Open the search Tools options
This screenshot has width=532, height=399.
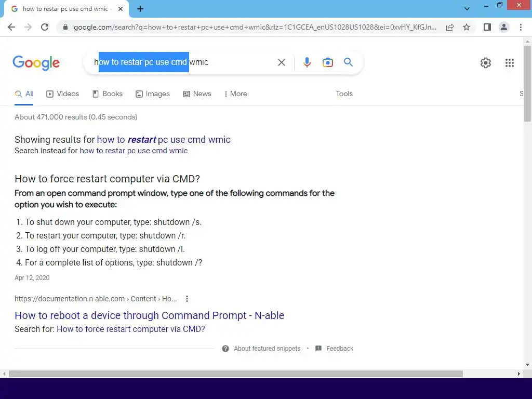(344, 94)
